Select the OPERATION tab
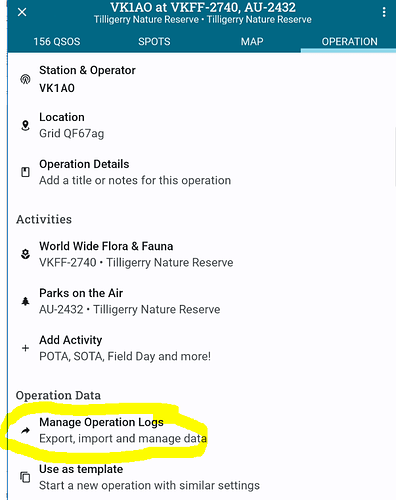The image size is (396, 500). 349,41
